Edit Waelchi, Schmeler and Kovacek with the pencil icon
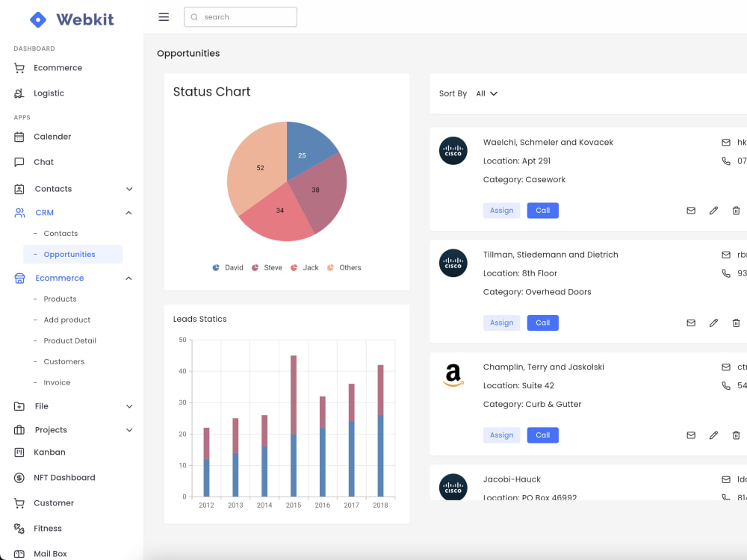Viewport: 747px width, 560px height. click(713, 211)
